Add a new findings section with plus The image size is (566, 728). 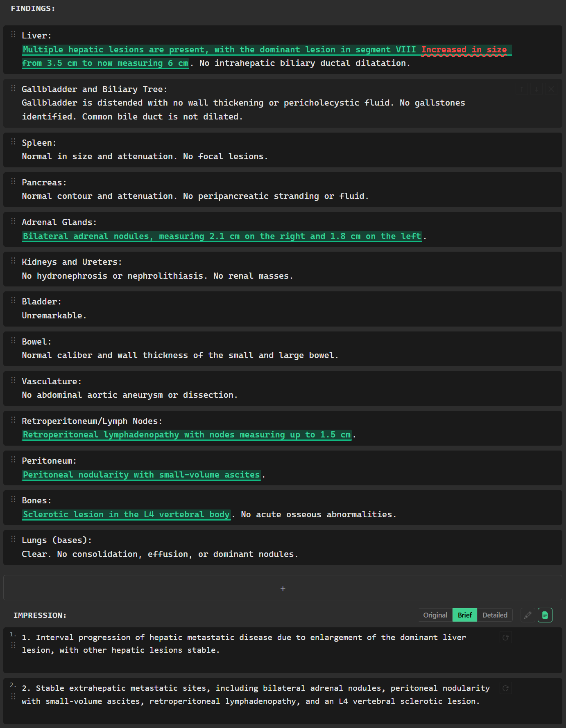click(x=283, y=588)
